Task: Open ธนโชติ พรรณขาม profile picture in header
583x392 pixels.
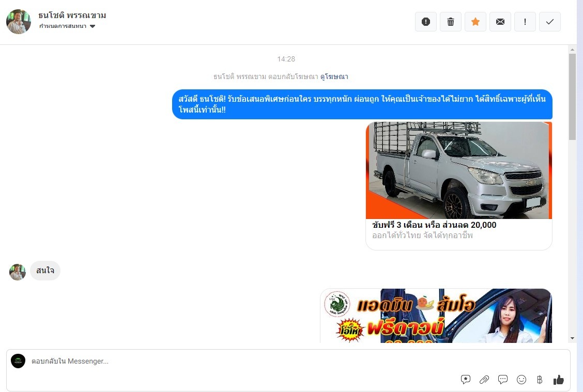Action: [19, 22]
